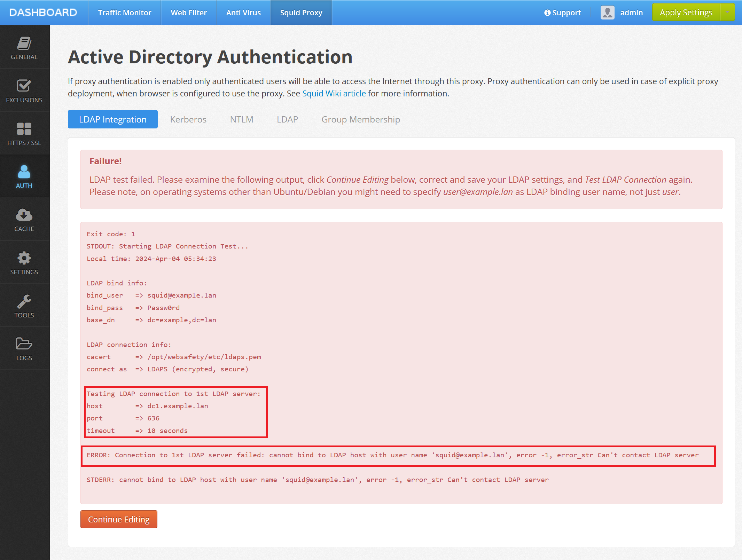
Task: Open the Squid Wiki article link
Action: coord(334,94)
